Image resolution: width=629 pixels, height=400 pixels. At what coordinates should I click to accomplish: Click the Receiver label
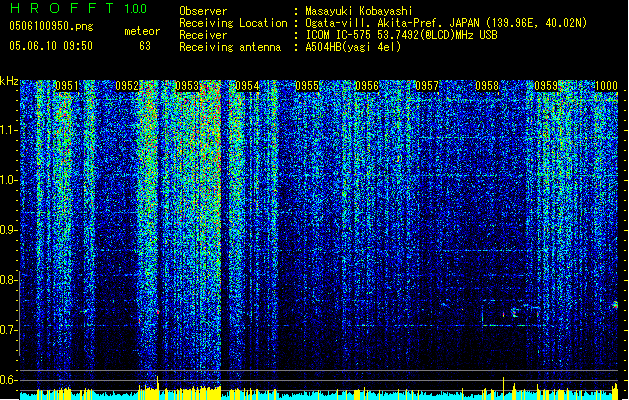203,35
